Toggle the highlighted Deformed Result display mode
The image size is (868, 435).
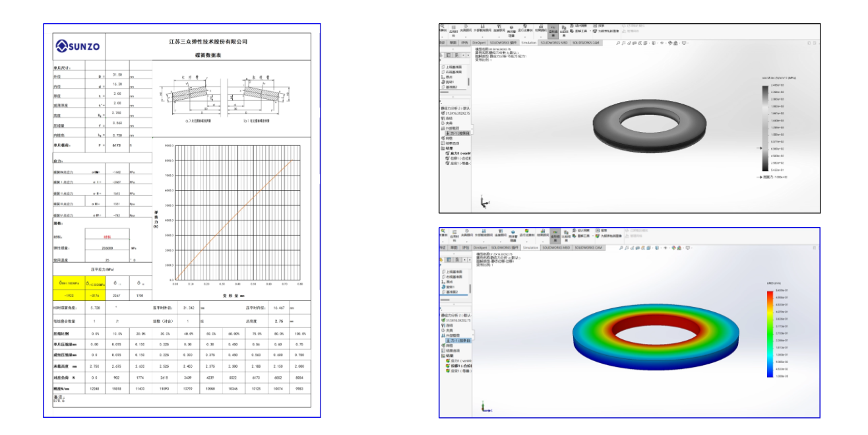552,29
